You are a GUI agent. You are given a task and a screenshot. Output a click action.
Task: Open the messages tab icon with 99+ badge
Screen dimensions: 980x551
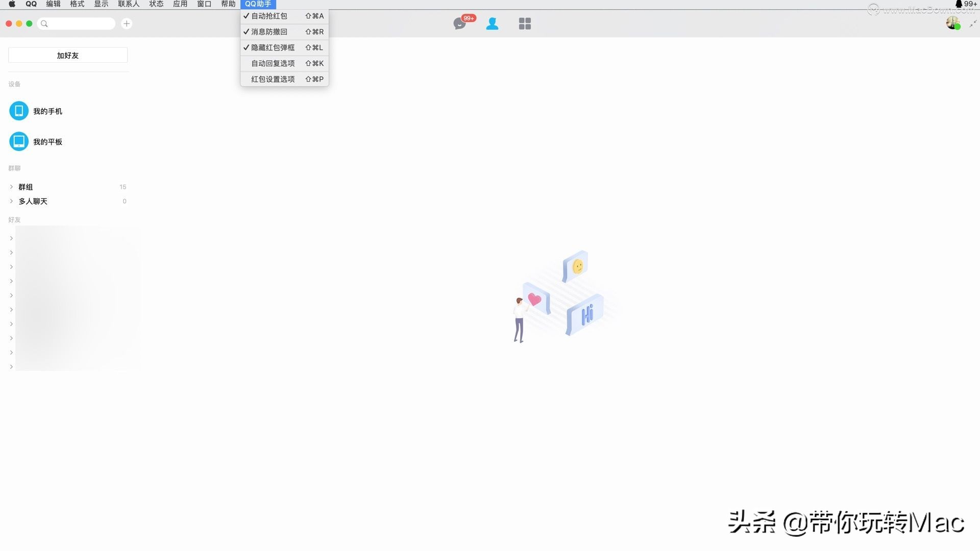tap(460, 23)
